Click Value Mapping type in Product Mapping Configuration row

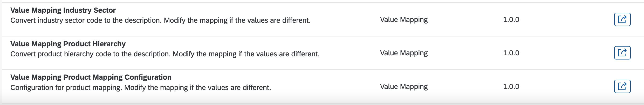point(404,87)
